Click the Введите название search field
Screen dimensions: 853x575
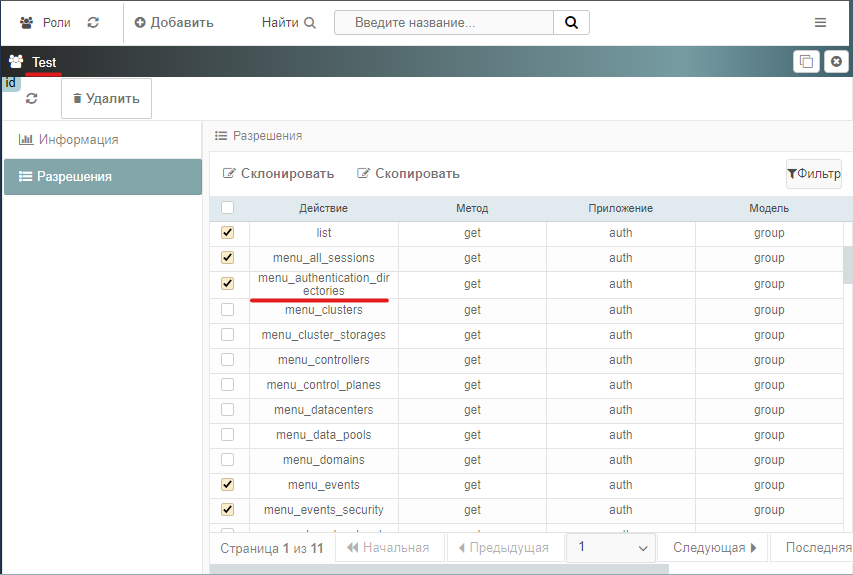pos(444,22)
